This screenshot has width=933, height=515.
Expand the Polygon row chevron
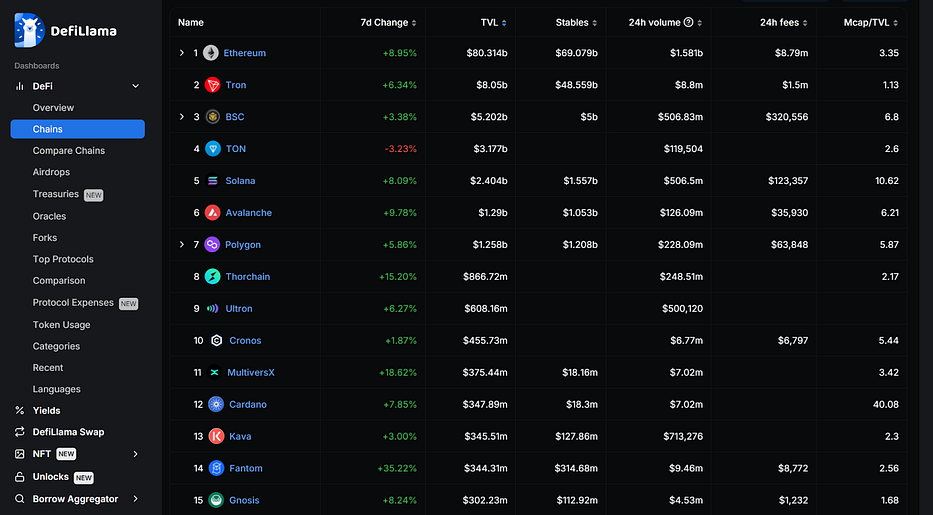[182, 244]
